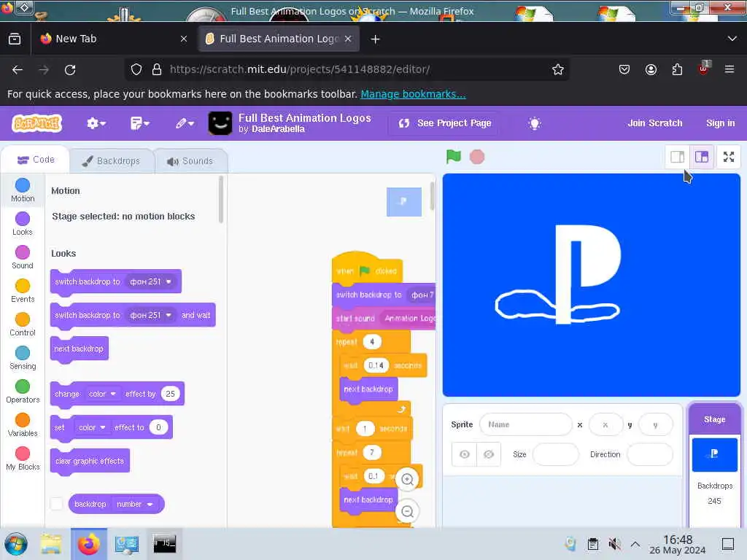747x560 pixels.
Task: Show sprite with eye icon
Action: tap(464, 454)
